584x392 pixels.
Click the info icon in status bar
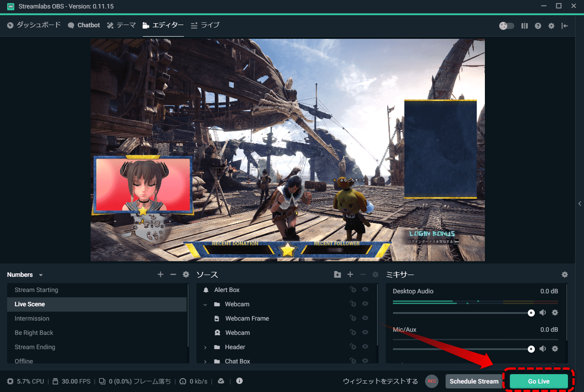[x=239, y=381]
